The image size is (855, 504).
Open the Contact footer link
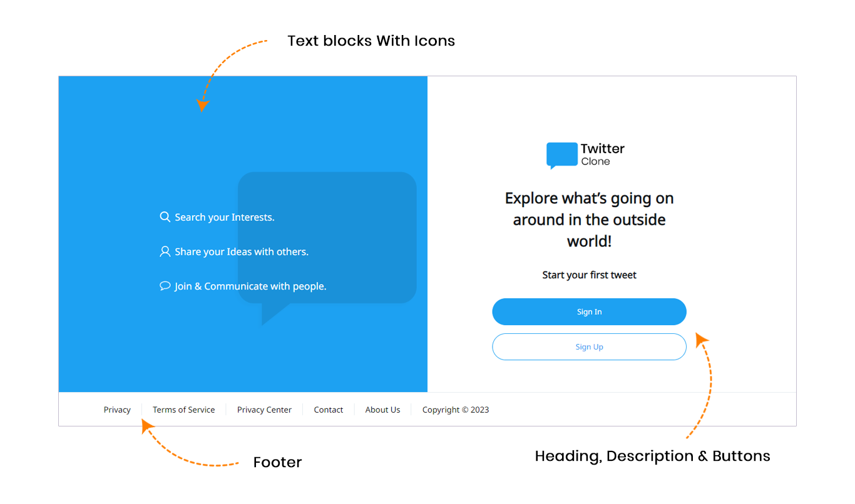pos(329,410)
